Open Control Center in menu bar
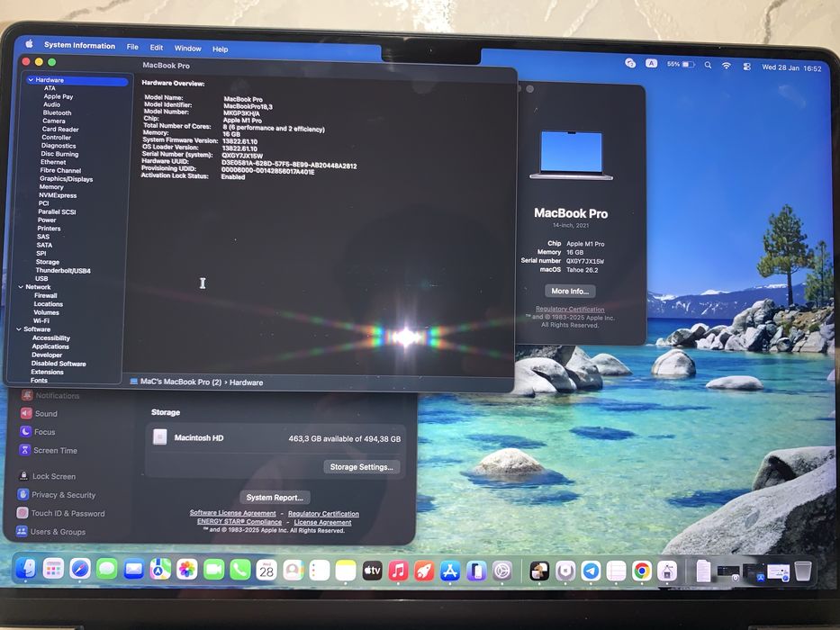This screenshot has height=630, width=840. (x=746, y=67)
